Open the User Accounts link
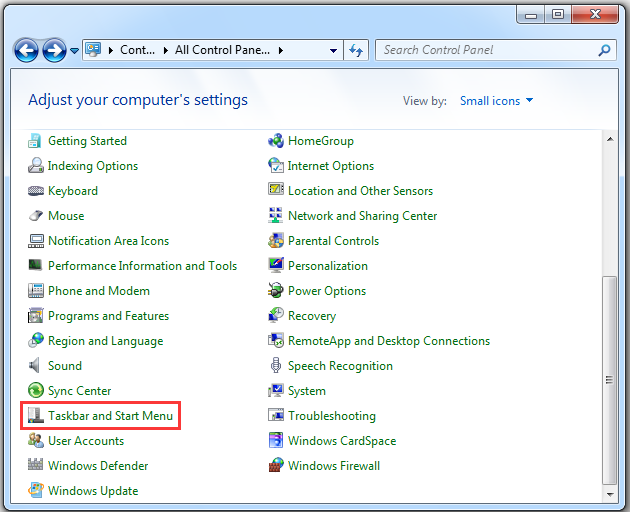630x512 pixels. click(x=86, y=441)
